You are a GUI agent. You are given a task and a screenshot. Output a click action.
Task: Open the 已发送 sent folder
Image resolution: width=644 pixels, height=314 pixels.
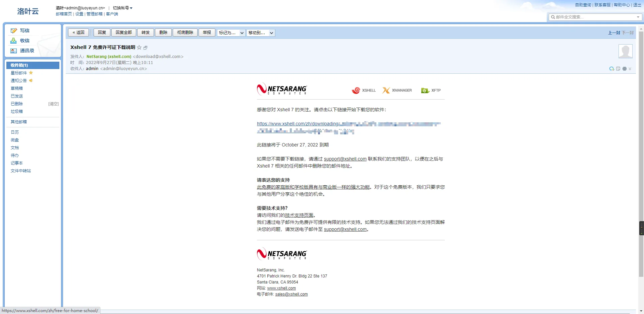point(17,96)
